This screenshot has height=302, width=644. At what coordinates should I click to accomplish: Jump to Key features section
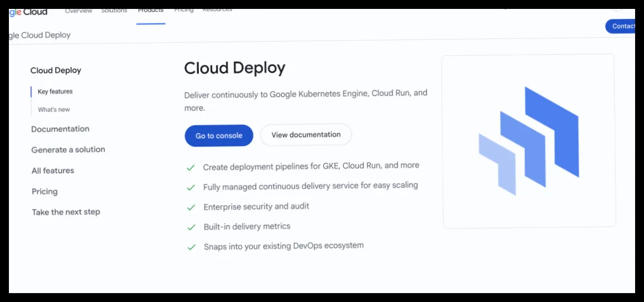[55, 91]
